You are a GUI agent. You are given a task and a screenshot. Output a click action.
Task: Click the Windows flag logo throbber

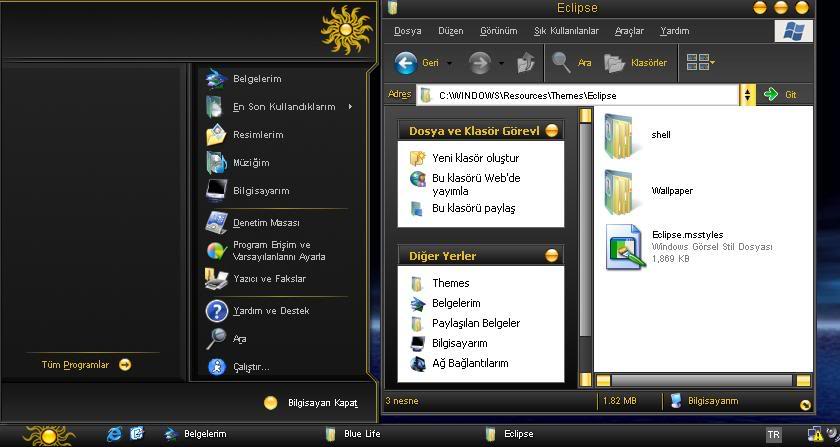793,31
